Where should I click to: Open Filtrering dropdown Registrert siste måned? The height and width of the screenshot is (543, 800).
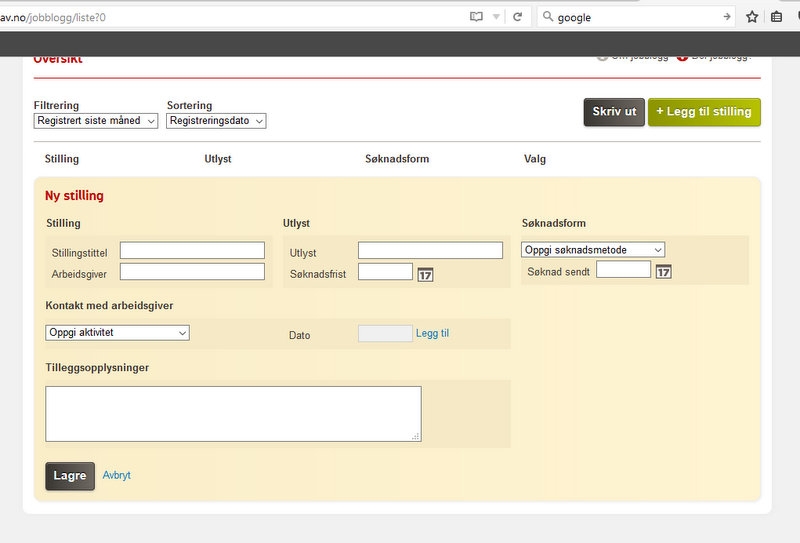click(x=96, y=121)
